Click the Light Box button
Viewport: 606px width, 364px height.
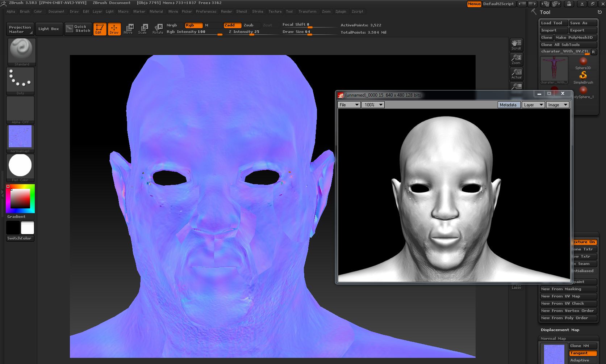(49, 29)
